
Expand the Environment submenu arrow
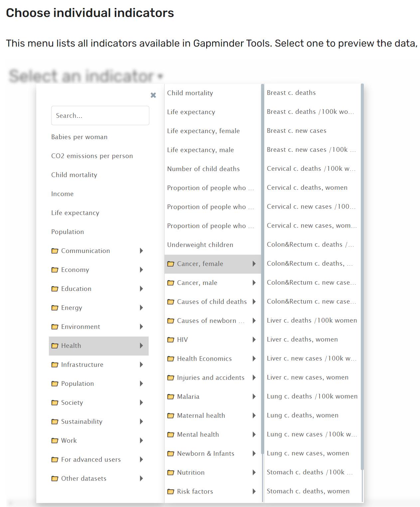tap(141, 327)
